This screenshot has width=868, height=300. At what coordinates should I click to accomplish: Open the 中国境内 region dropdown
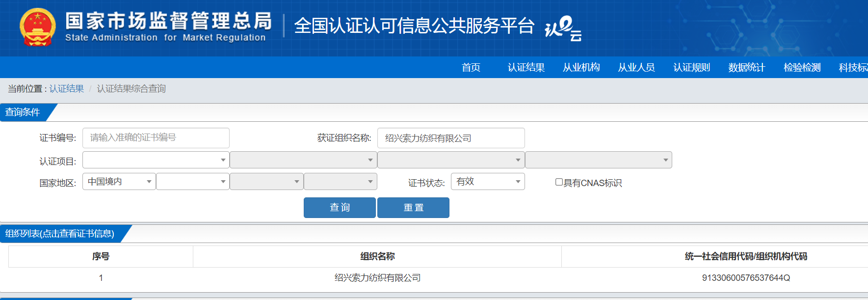(x=119, y=182)
